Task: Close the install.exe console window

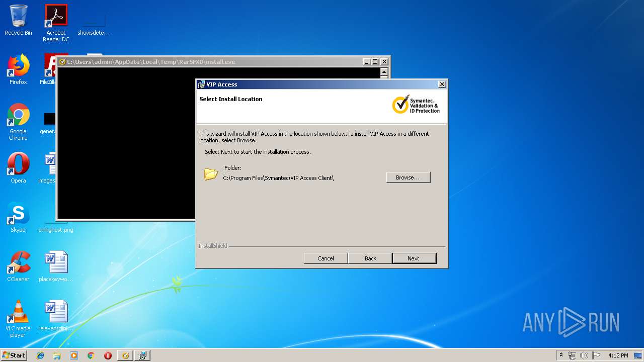Action: pyautogui.click(x=384, y=62)
